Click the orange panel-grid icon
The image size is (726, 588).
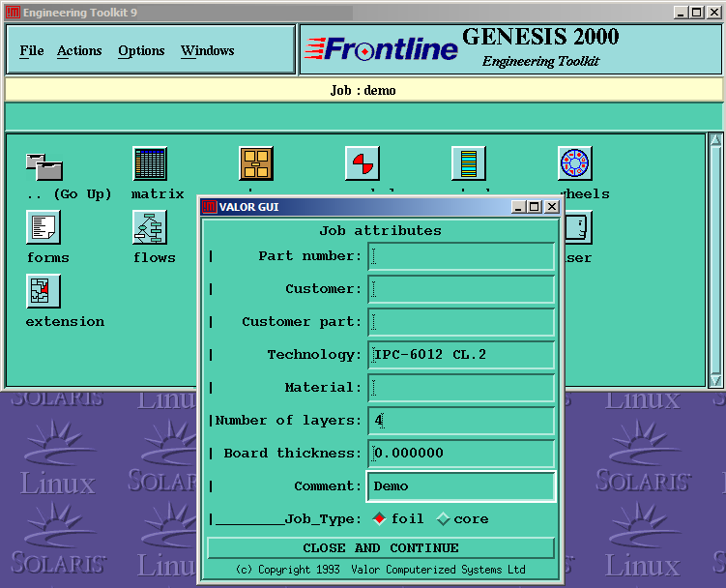click(256, 163)
